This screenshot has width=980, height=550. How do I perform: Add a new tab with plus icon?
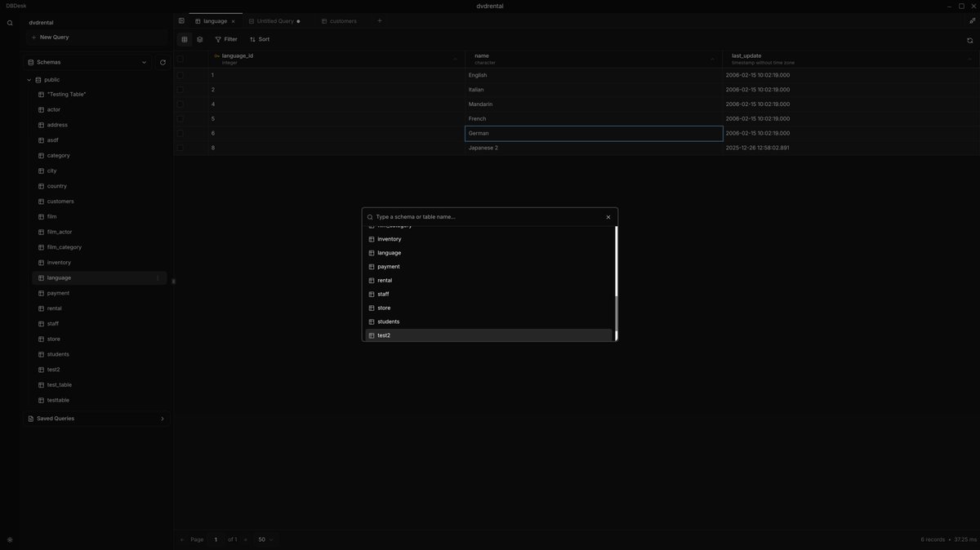tap(379, 20)
